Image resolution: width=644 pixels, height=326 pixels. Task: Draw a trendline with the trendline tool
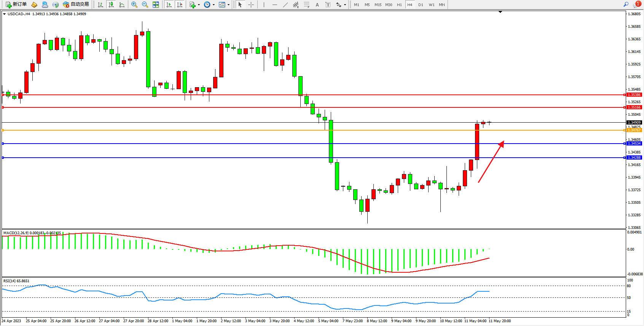285,5
